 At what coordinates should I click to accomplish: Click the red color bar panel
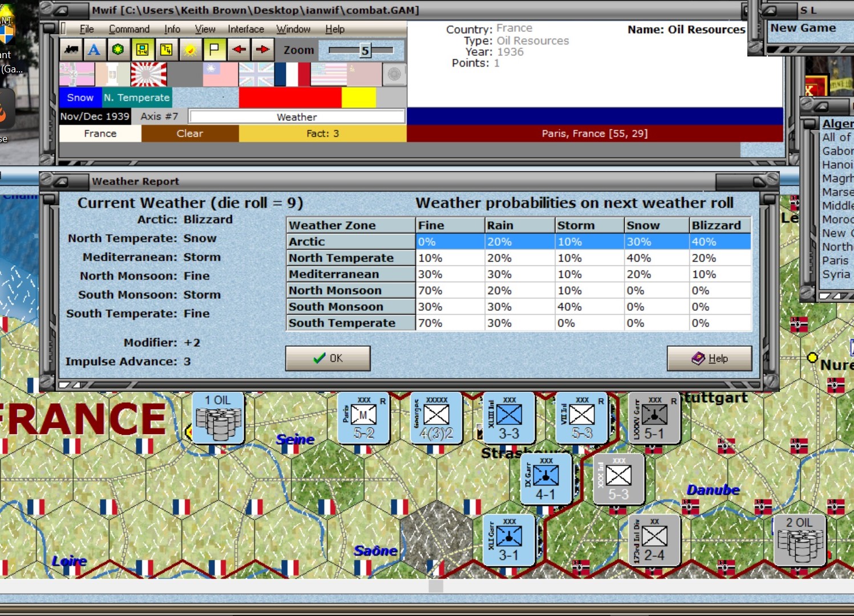click(x=290, y=98)
